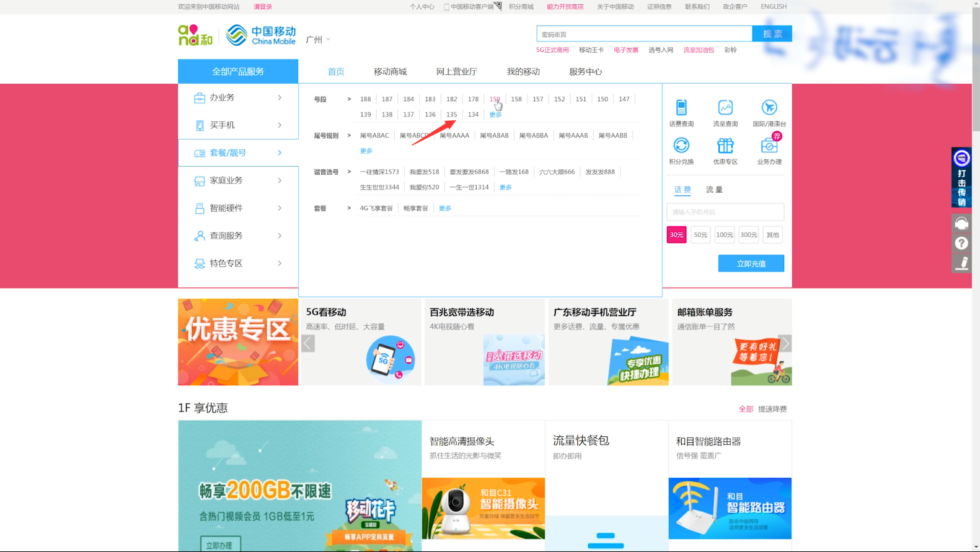Select the 50元 recharge amount
This screenshot has height=552, width=980.
[x=700, y=235]
